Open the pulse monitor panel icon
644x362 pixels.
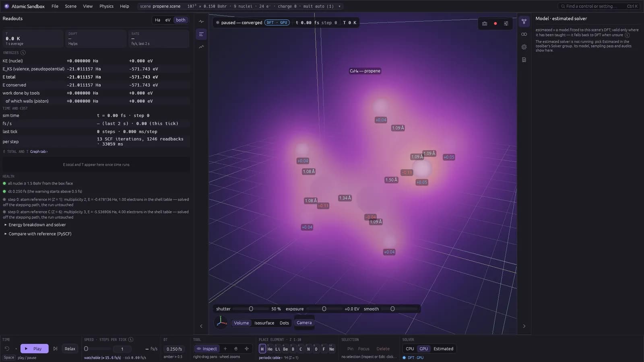click(201, 21)
